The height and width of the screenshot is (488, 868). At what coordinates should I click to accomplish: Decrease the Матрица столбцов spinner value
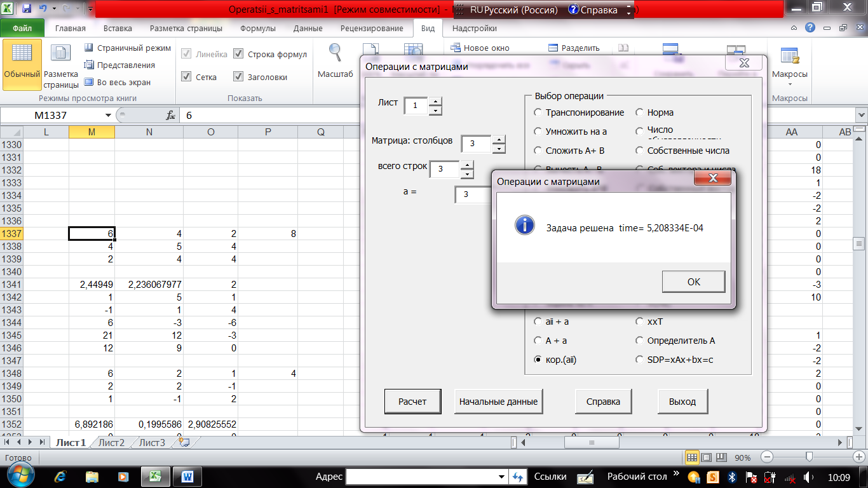pos(499,149)
